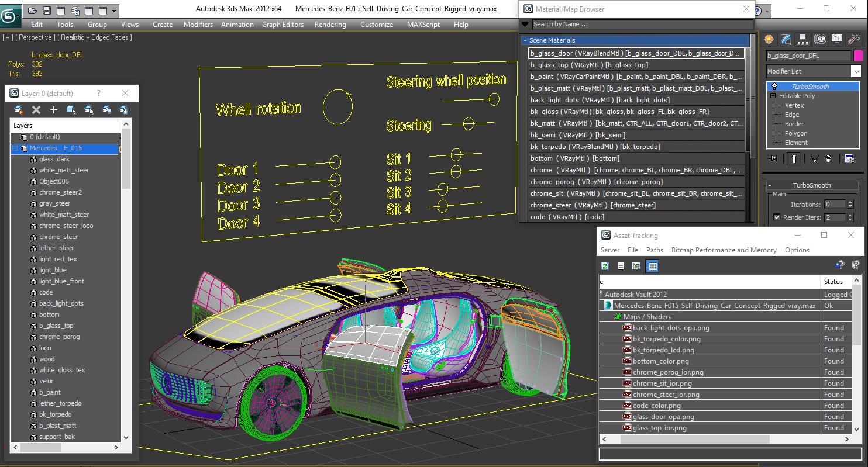The height and width of the screenshot is (467, 868).
Task: Click Status Log list icon in Asset Tracking
Action: [621, 266]
